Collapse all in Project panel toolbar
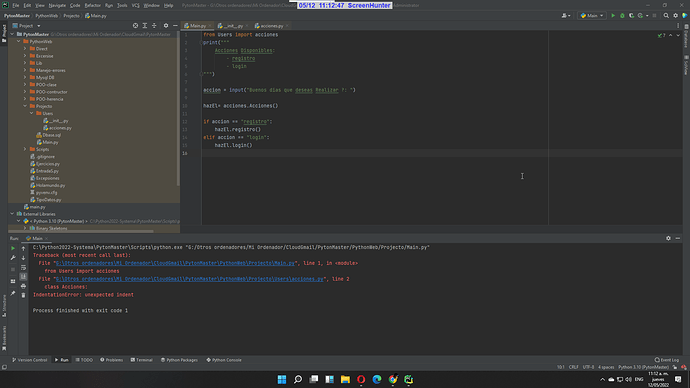This screenshot has height=388, width=690. (x=154, y=26)
